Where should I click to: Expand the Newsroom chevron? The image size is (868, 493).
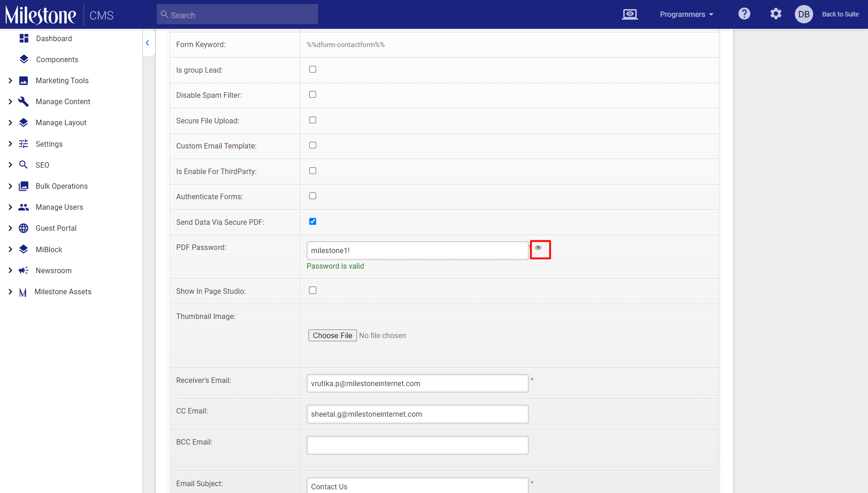click(10, 270)
